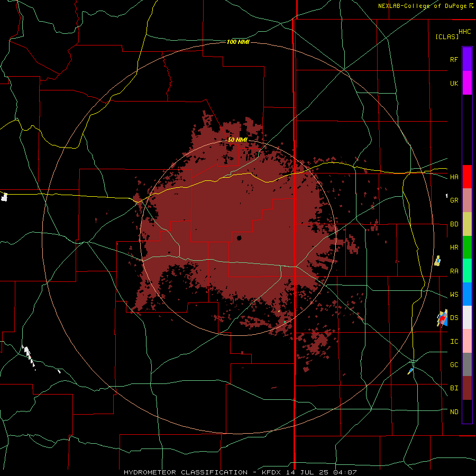
Task: Click the HA legend label
Action: (x=454, y=177)
